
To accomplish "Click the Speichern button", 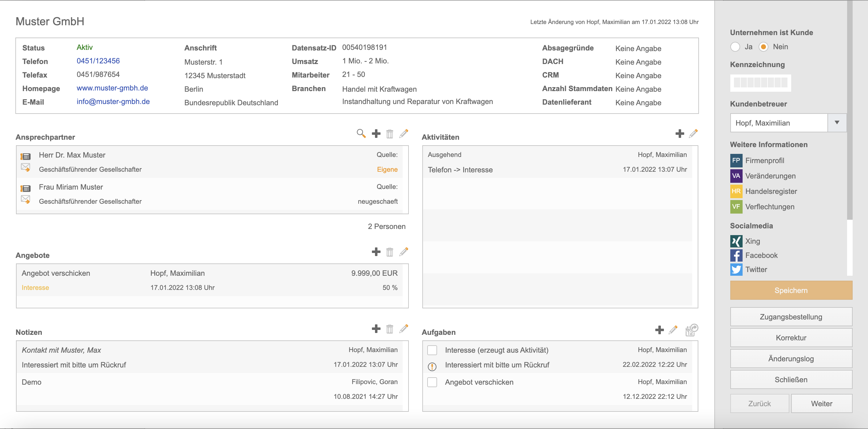I will tap(791, 291).
